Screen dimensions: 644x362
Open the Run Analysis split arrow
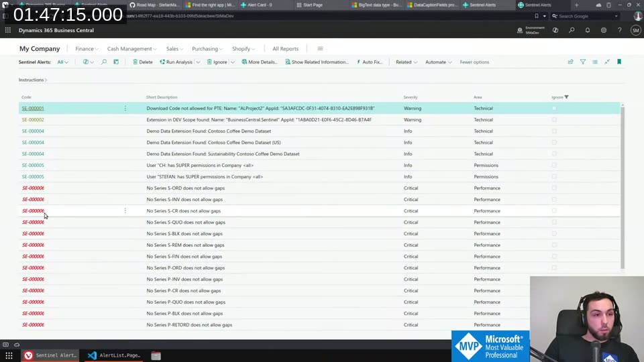tap(198, 62)
